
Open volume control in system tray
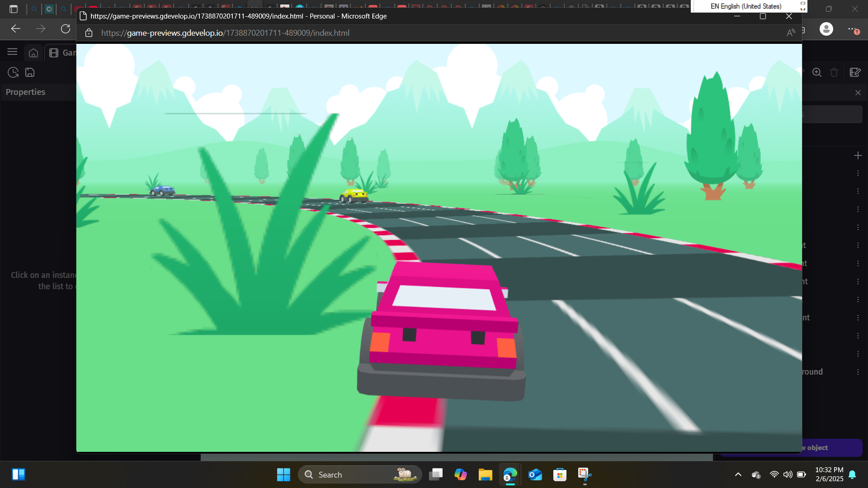click(788, 475)
